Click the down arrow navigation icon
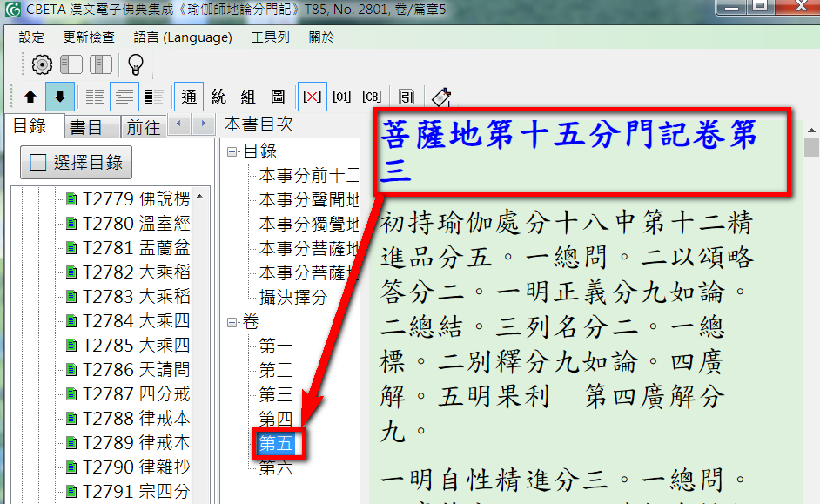The image size is (820, 504). (x=59, y=97)
